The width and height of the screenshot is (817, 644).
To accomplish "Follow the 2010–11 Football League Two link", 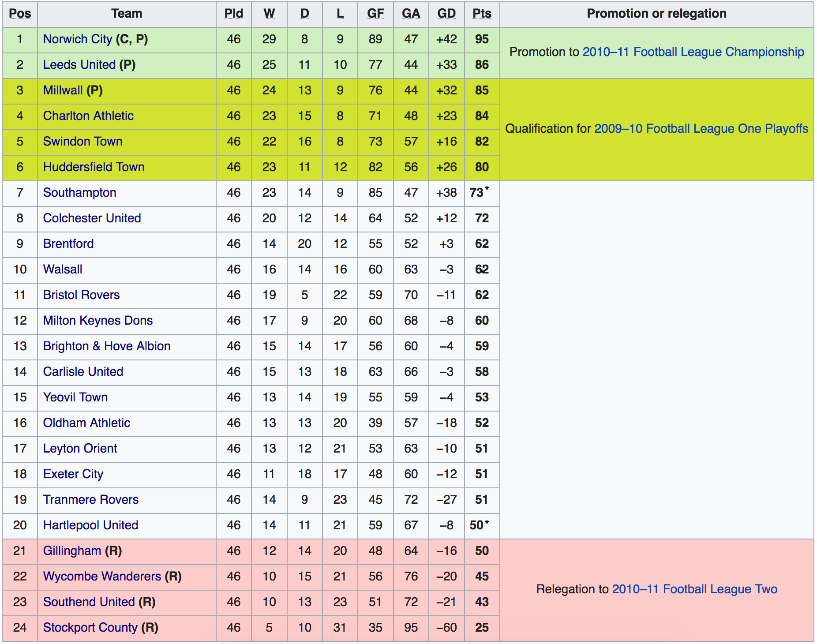I will tap(694, 589).
